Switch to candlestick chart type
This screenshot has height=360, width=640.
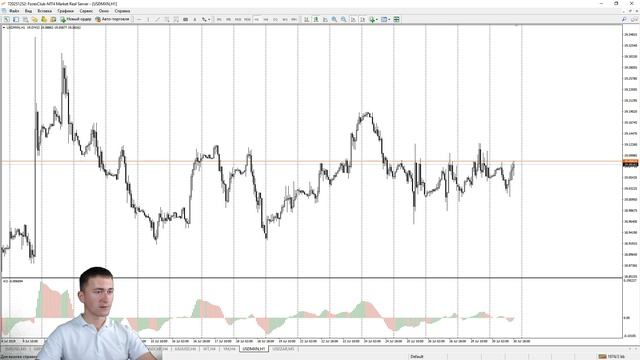click(316, 19)
